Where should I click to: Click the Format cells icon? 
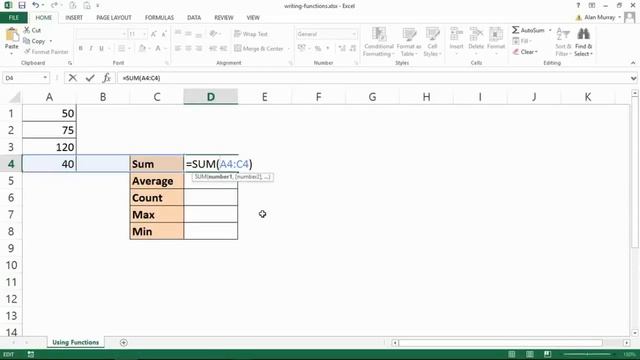pyautogui.click(x=496, y=34)
